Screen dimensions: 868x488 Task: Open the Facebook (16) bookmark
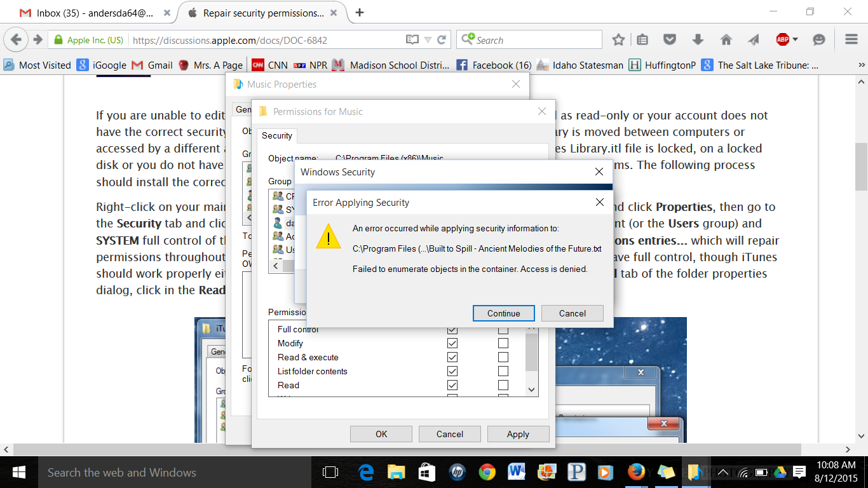coord(494,65)
